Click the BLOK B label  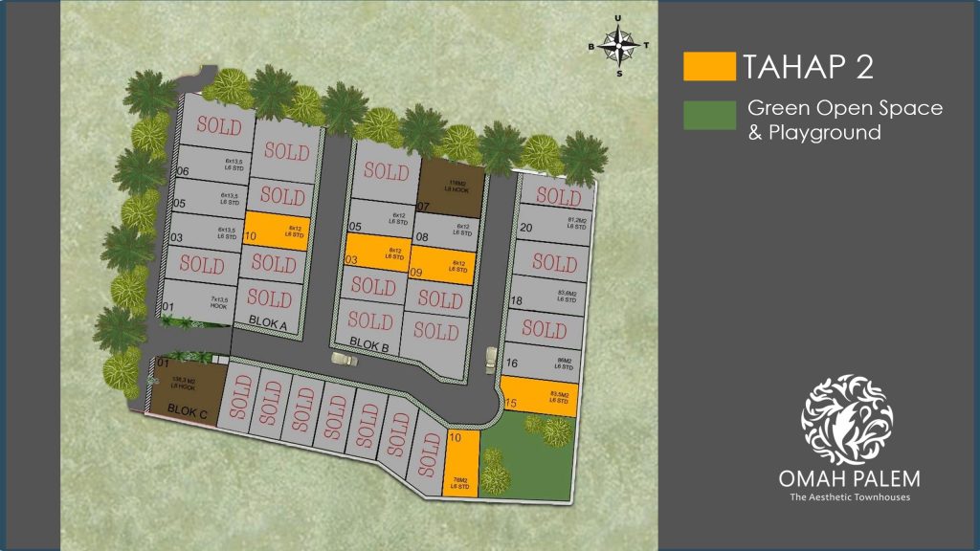coord(368,342)
